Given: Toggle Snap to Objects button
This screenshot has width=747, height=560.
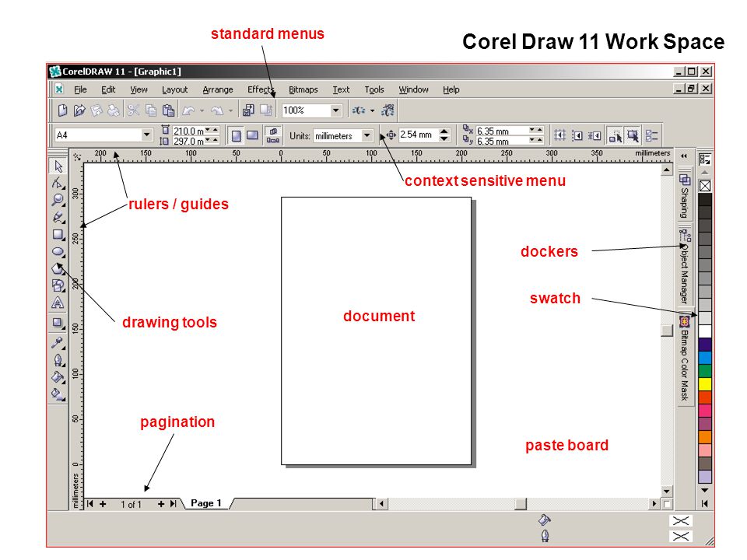Looking at the screenshot, I should (594, 135).
